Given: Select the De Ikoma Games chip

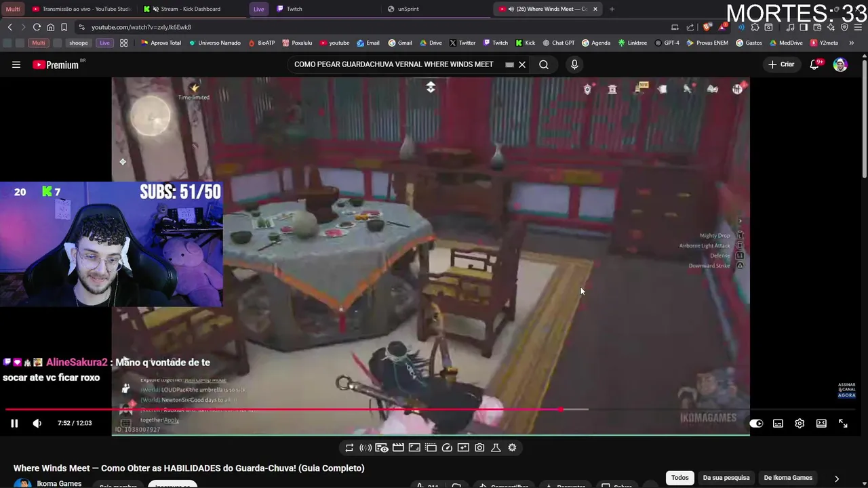Looking at the screenshot, I should [x=788, y=478].
